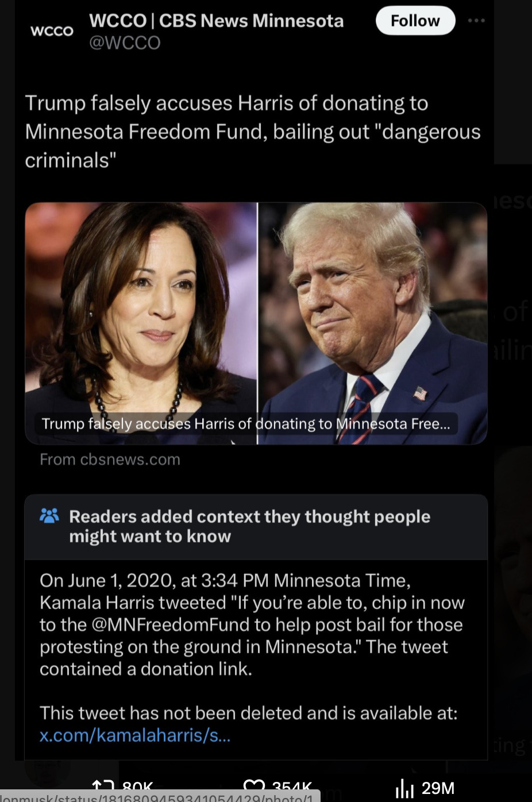This screenshot has width=532, height=802.
Task: Open WCCO | CBS News Minnesota profile name
Action: (216, 21)
